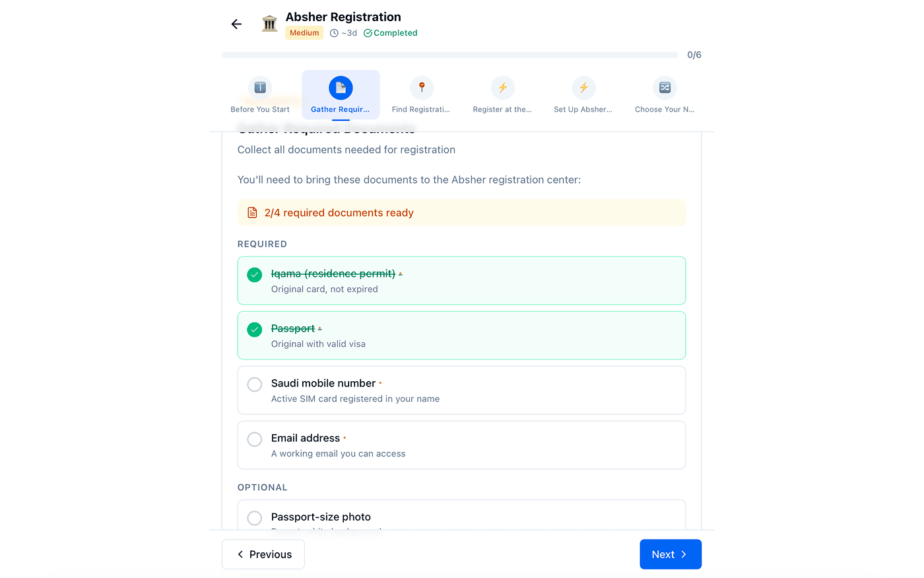
Task: Select the document icon for Gather Required Documents
Action: tap(341, 87)
